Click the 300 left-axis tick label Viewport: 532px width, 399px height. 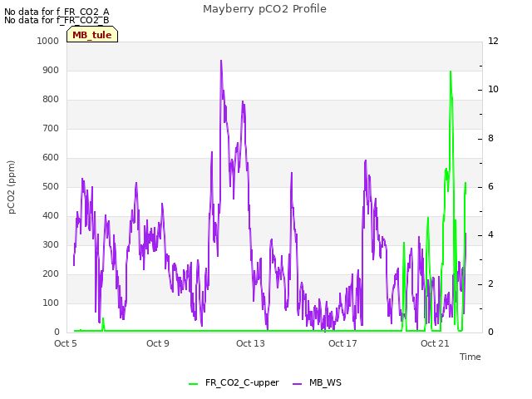click(51, 245)
